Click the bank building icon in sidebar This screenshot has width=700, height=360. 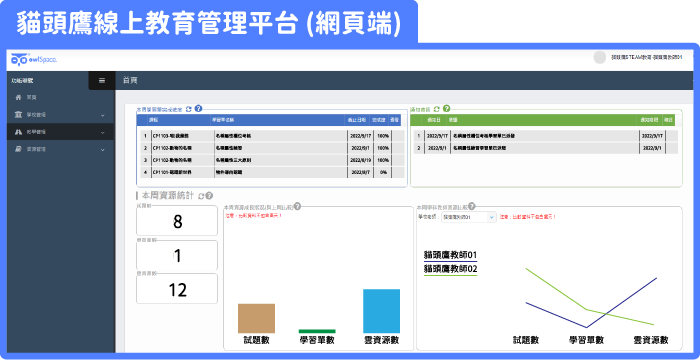coord(18,115)
